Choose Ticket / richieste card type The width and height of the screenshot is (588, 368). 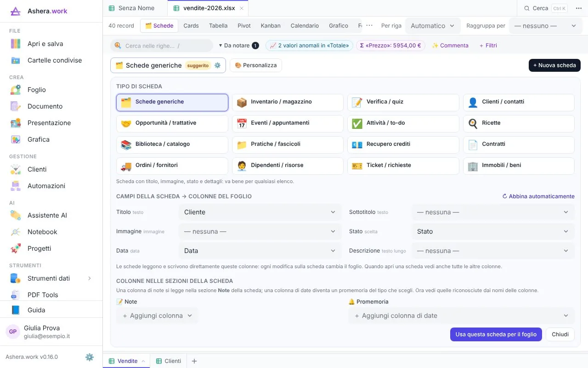click(x=403, y=166)
